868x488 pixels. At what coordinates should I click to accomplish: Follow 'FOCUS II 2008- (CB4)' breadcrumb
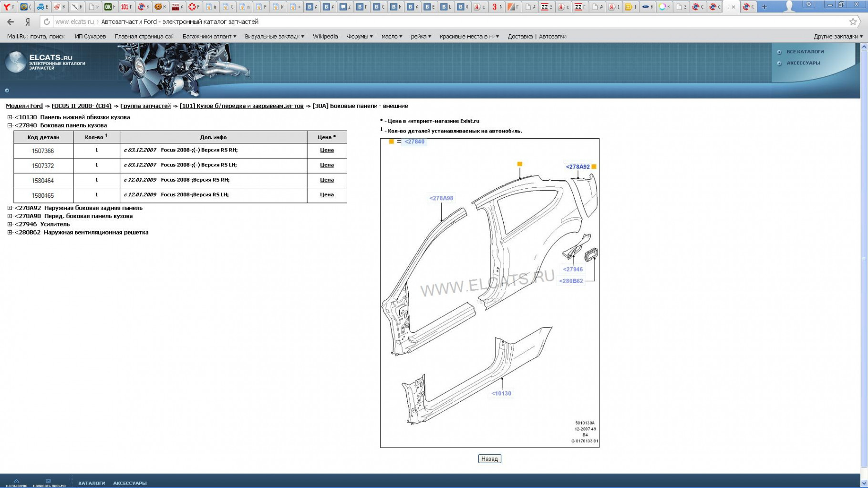click(x=82, y=106)
